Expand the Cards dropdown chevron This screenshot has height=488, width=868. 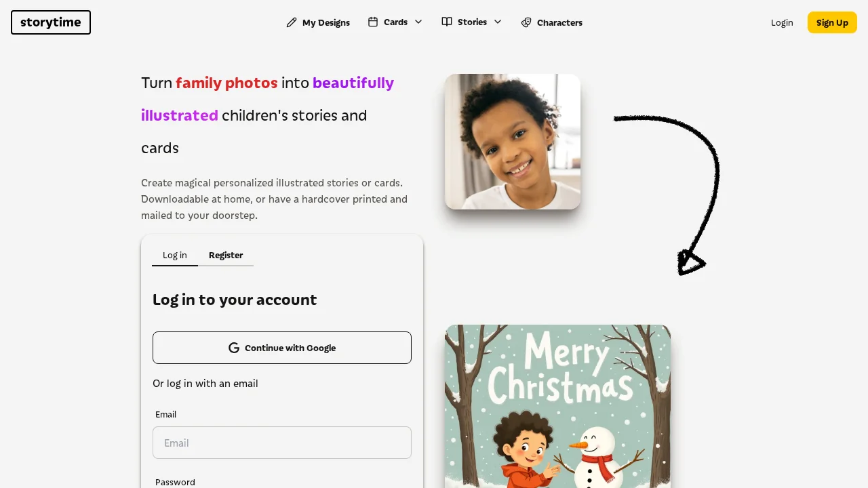pyautogui.click(x=418, y=22)
